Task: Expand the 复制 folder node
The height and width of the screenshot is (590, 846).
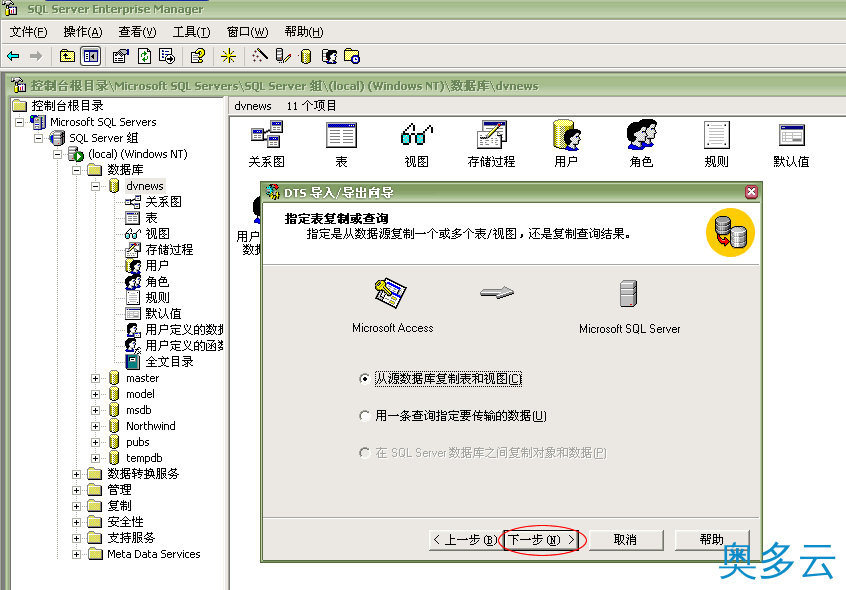Action: [x=77, y=506]
